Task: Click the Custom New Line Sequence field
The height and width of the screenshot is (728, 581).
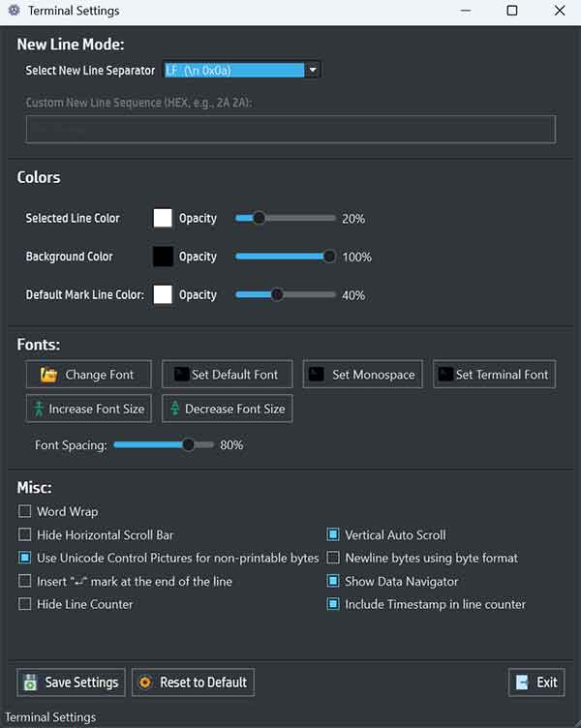Action: coord(290,129)
